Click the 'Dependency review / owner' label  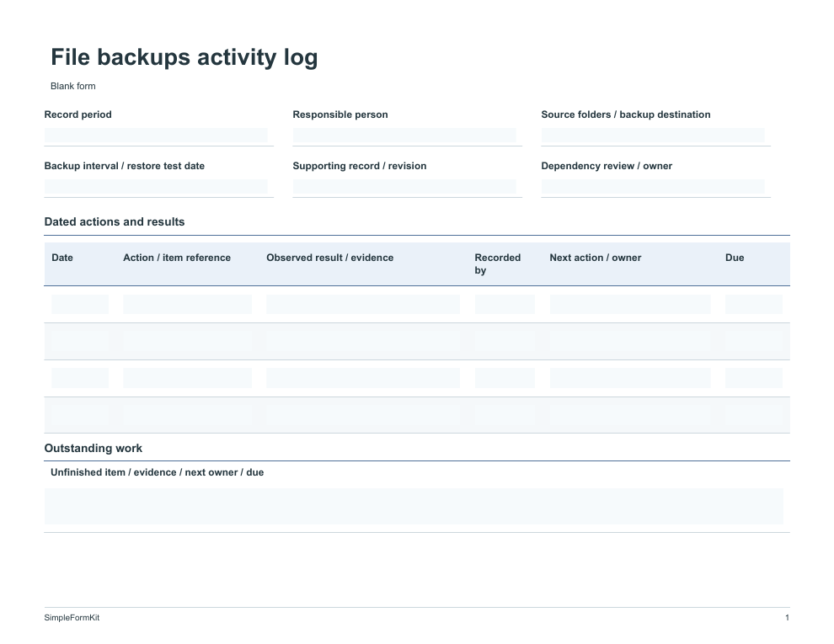[x=607, y=166]
